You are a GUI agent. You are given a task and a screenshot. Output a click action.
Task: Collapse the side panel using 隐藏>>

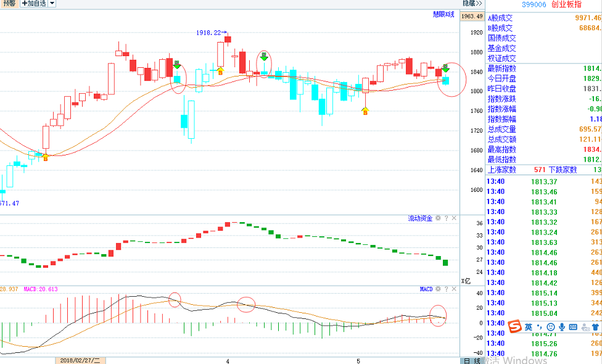point(472,3)
